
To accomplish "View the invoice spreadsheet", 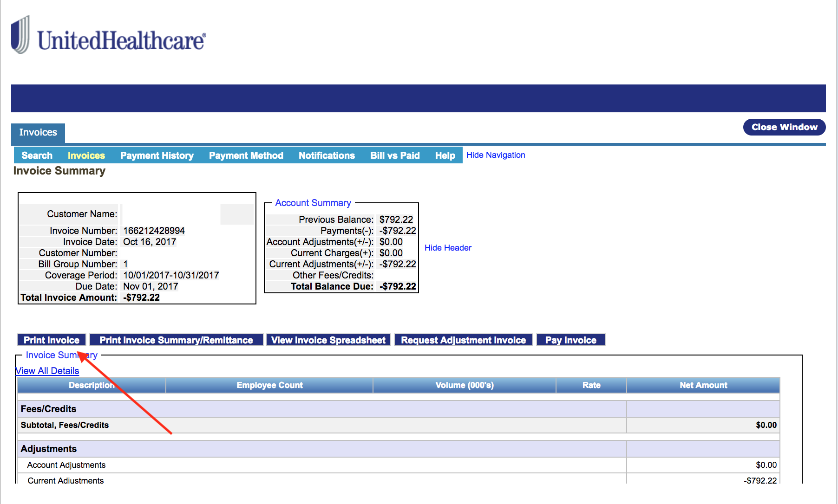I will tap(328, 340).
